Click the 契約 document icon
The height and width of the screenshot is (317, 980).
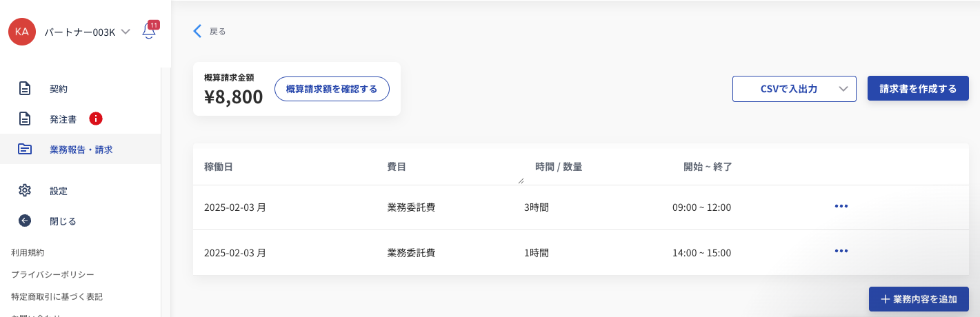[25, 89]
